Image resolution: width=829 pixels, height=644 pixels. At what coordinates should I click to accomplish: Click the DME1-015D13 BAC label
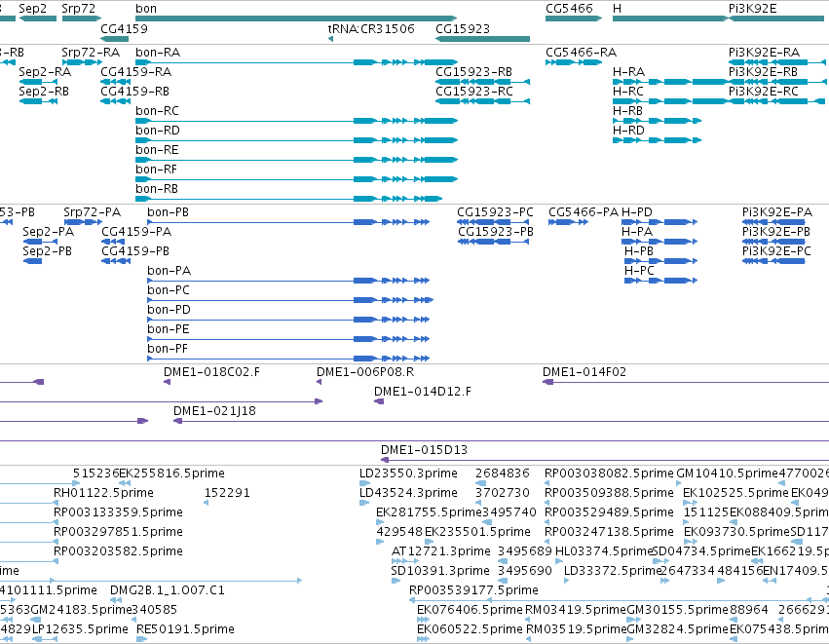tap(424, 450)
